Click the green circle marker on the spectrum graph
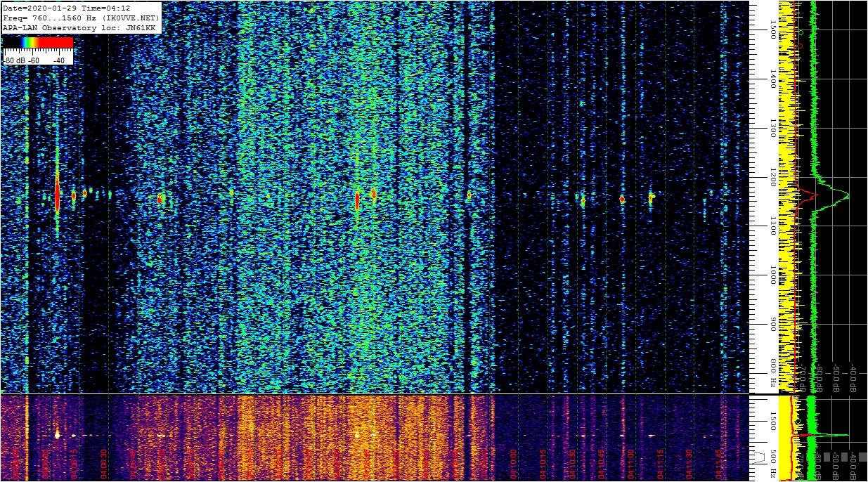868x482 pixels. (800, 32)
